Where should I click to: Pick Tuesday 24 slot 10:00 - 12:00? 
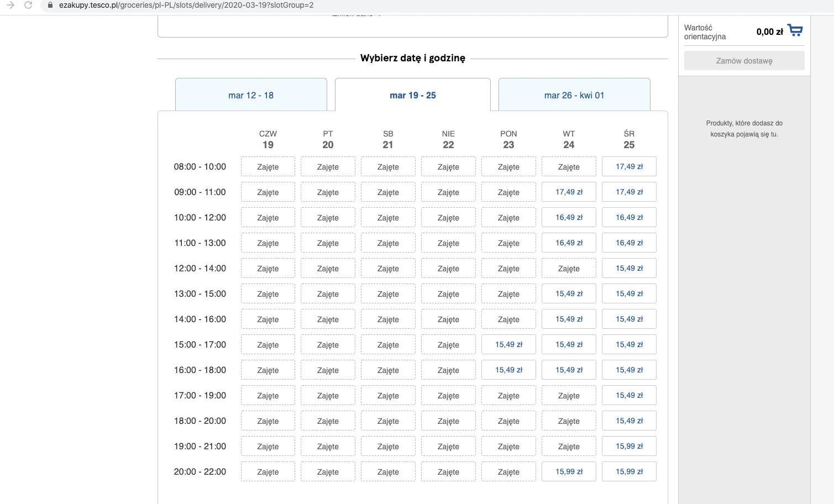[x=569, y=217]
